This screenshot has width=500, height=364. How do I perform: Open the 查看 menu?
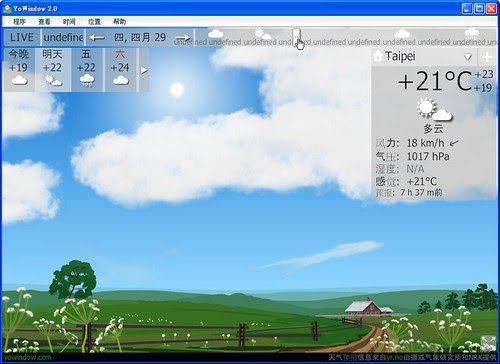pyautogui.click(x=44, y=22)
